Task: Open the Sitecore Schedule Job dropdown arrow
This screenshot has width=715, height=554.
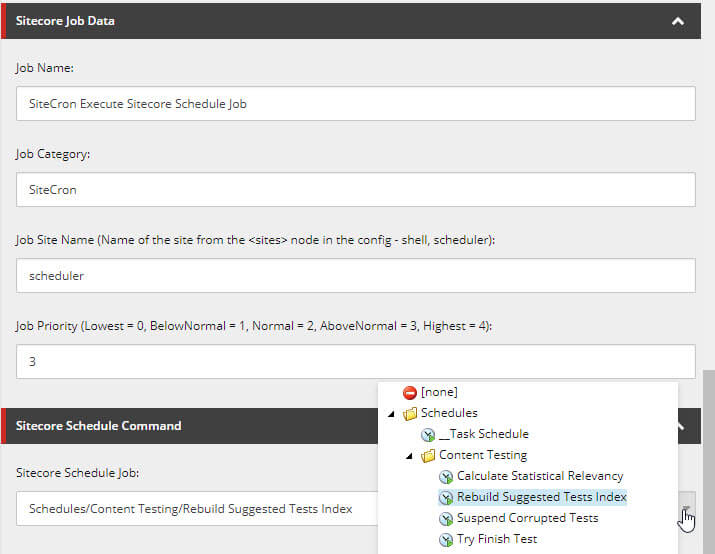Action: click(x=685, y=509)
